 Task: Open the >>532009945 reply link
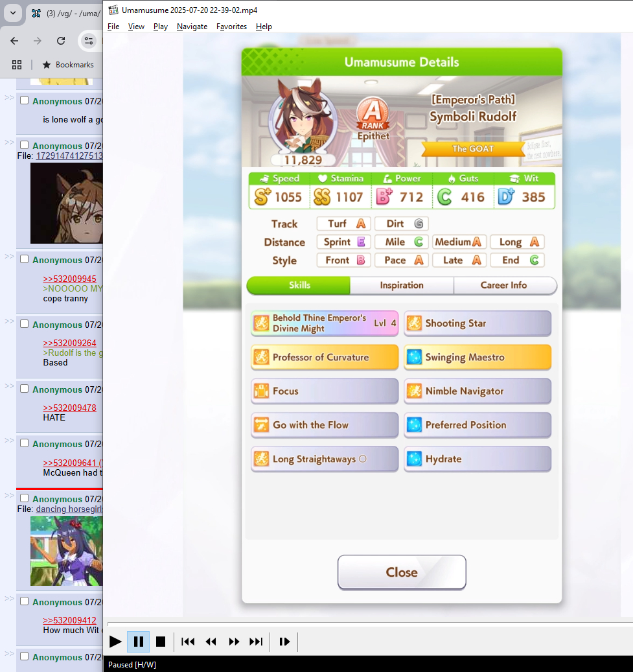69,279
